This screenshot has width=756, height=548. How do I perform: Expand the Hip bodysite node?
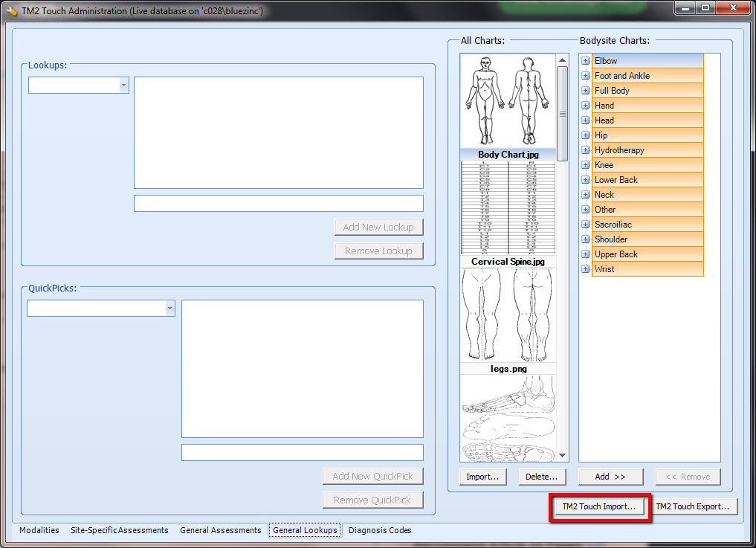tap(585, 135)
